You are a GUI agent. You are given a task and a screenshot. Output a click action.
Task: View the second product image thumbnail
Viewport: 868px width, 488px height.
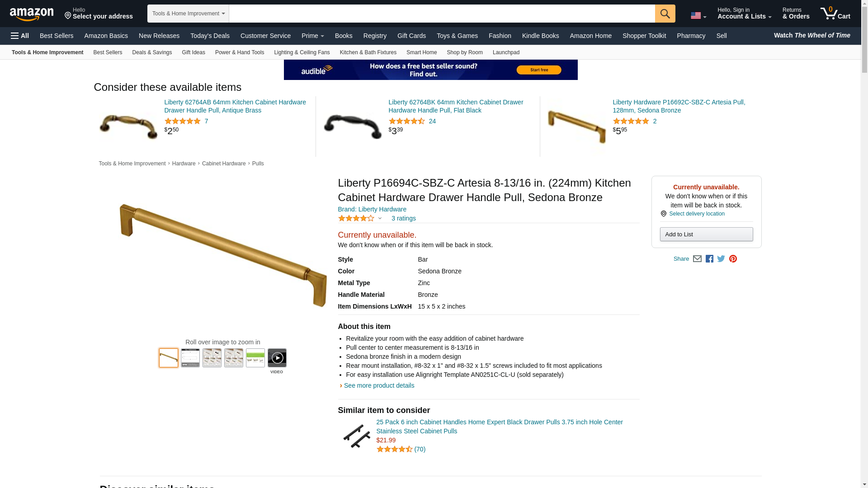point(190,358)
